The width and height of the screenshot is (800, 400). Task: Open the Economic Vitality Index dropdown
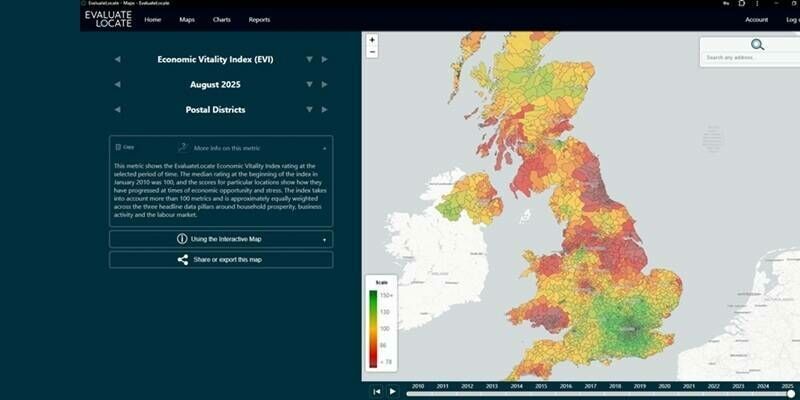pyautogui.click(x=309, y=60)
